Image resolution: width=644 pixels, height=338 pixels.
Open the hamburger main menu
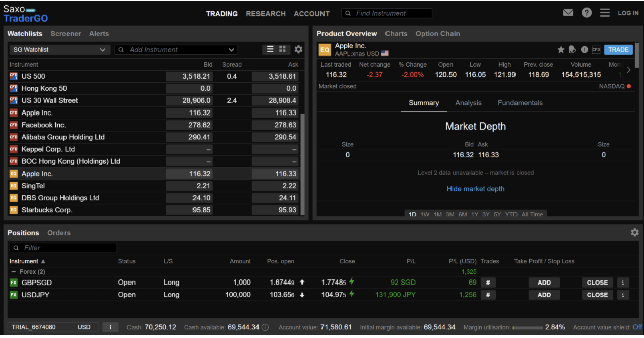[605, 13]
